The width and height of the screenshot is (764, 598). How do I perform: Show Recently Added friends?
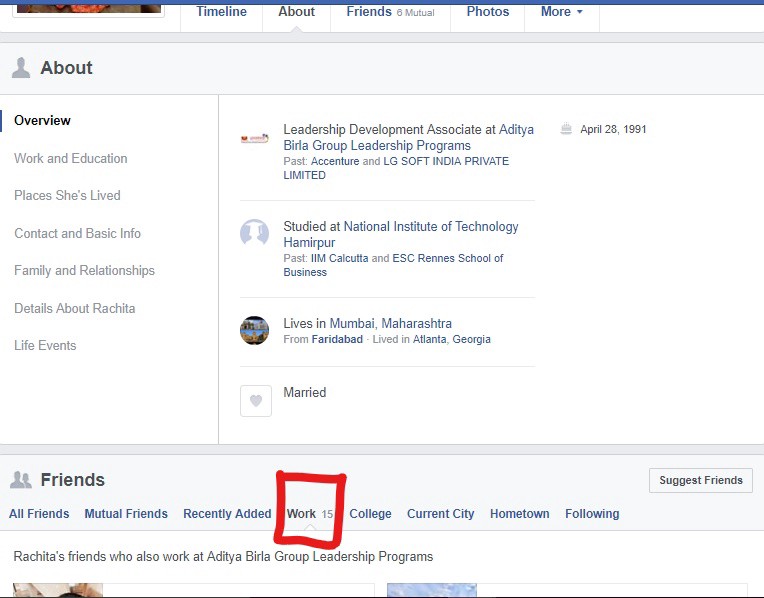(x=227, y=514)
